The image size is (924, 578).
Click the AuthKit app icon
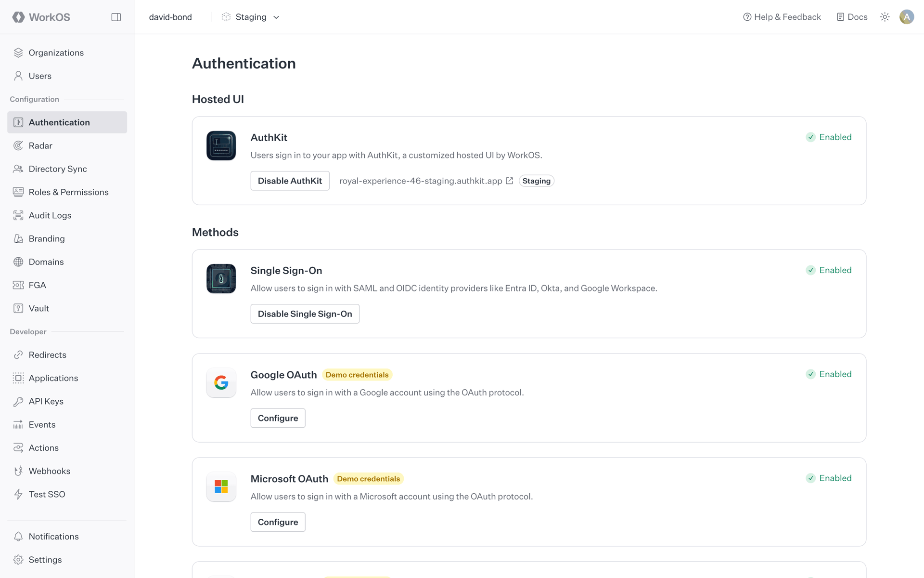pyautogui.click(x=221, y=145)
